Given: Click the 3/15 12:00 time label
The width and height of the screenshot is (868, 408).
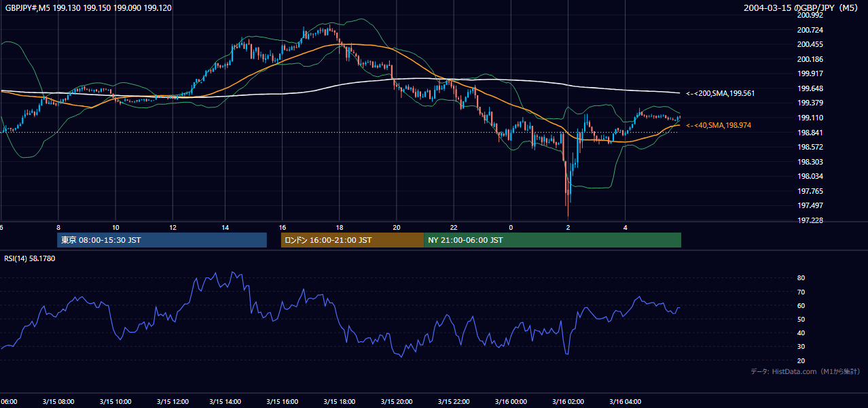Looking at the screenshot, I should pos(172,401).
